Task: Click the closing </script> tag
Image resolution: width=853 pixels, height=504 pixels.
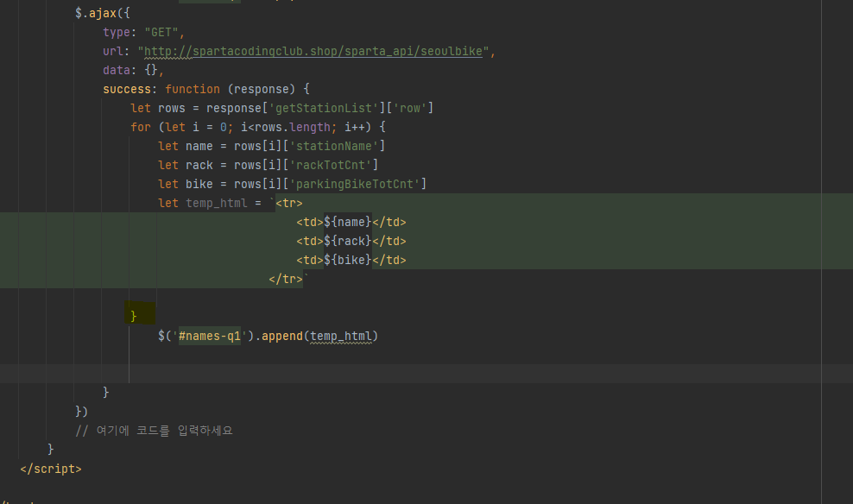Action: [x=51, y=469]
